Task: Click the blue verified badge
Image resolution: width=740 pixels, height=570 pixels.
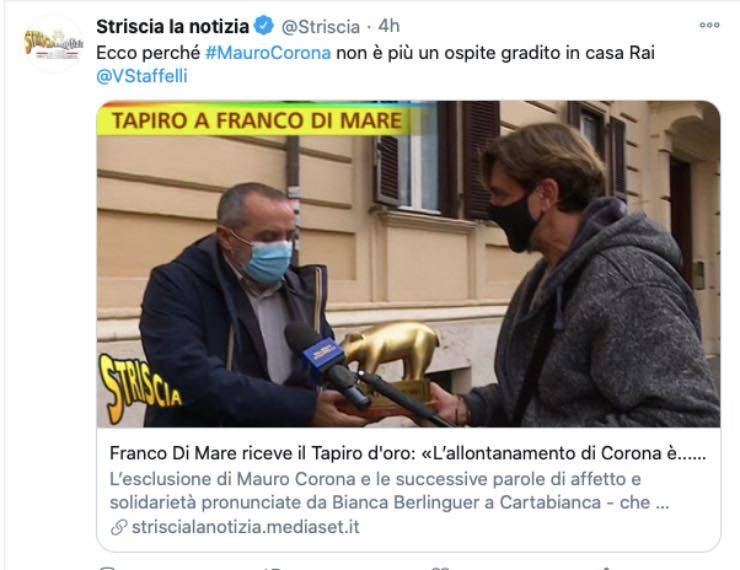Action: [264, 25]
